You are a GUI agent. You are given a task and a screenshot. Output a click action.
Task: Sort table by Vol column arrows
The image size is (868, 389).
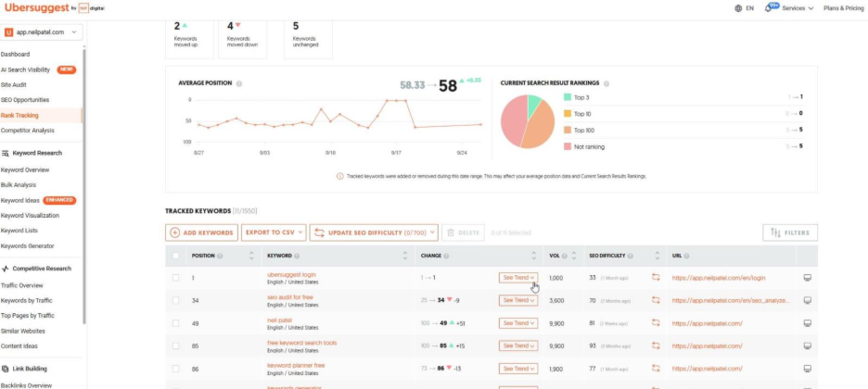point(574,256)
